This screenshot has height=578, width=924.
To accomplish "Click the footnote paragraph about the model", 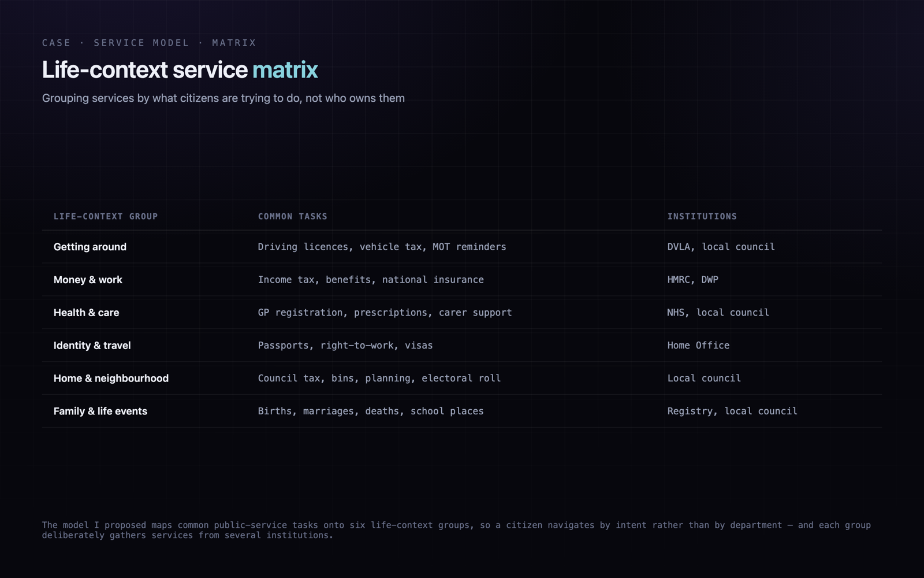I will pos(456,530).
